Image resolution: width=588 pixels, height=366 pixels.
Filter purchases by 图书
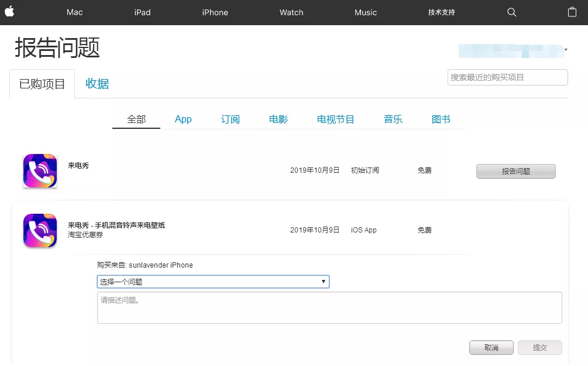coord(441,119)
